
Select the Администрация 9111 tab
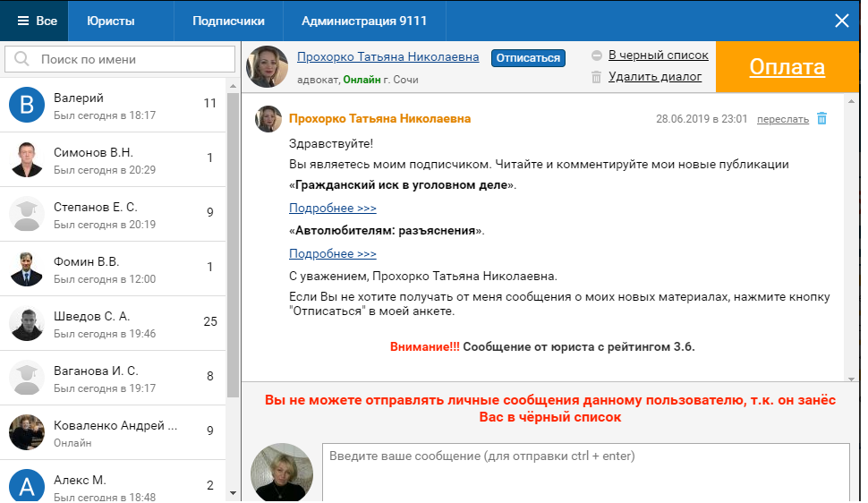363,21
